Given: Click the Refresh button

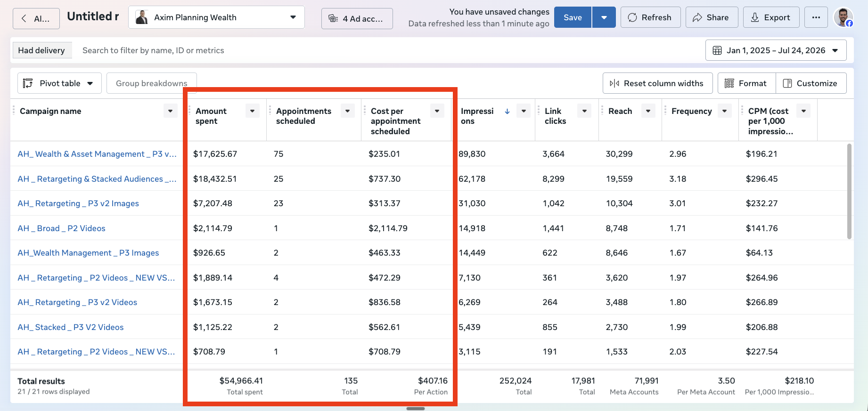Looking at the screenshot, I should [x=650, y=17].
